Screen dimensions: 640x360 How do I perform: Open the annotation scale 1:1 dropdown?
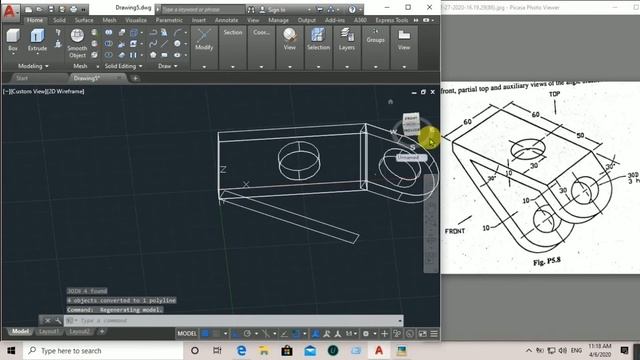click(351, 333)
